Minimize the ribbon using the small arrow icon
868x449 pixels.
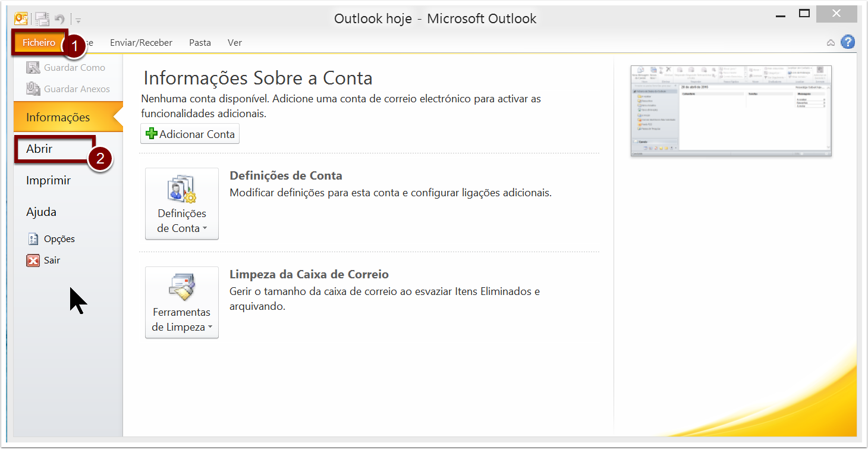point(831,43)
